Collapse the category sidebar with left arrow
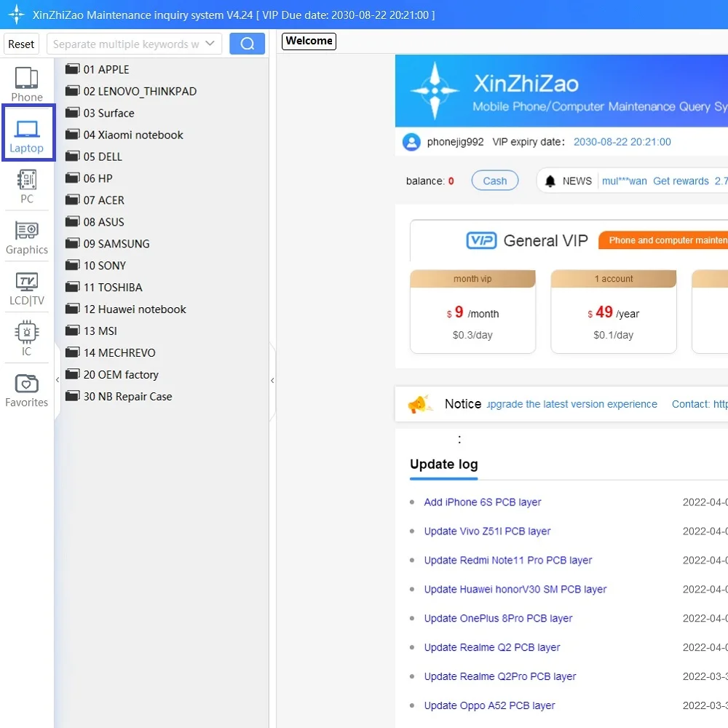 57,380
